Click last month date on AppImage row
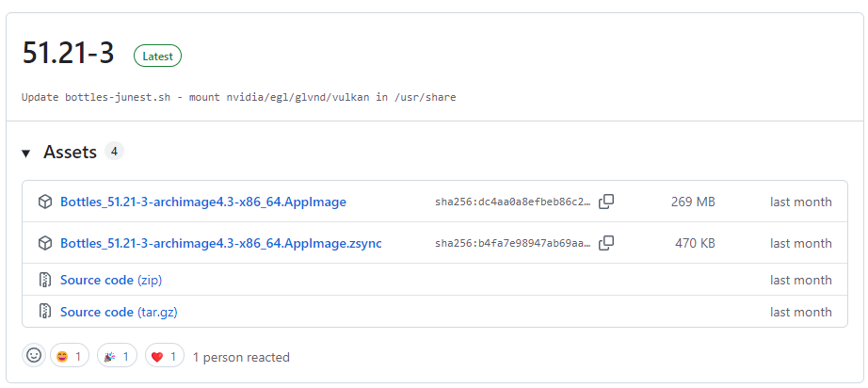The image size is (868, 388). tap(800, 202)
